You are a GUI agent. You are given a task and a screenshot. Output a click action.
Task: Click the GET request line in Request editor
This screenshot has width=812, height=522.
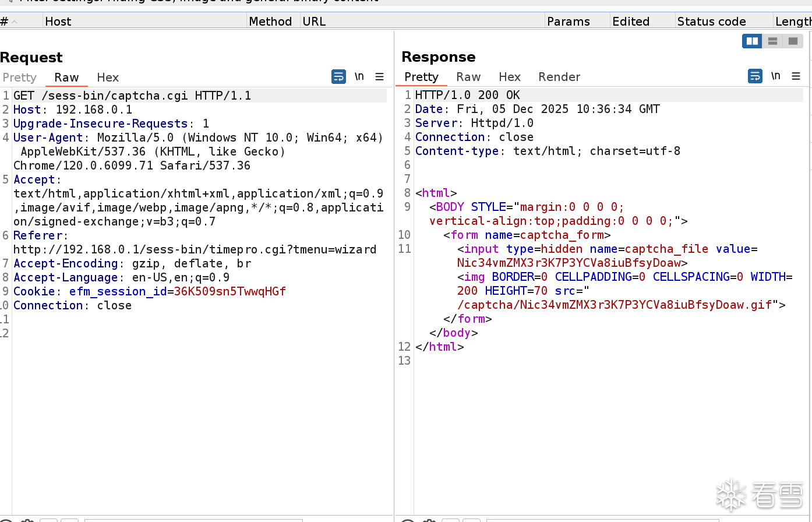point(132,96)
